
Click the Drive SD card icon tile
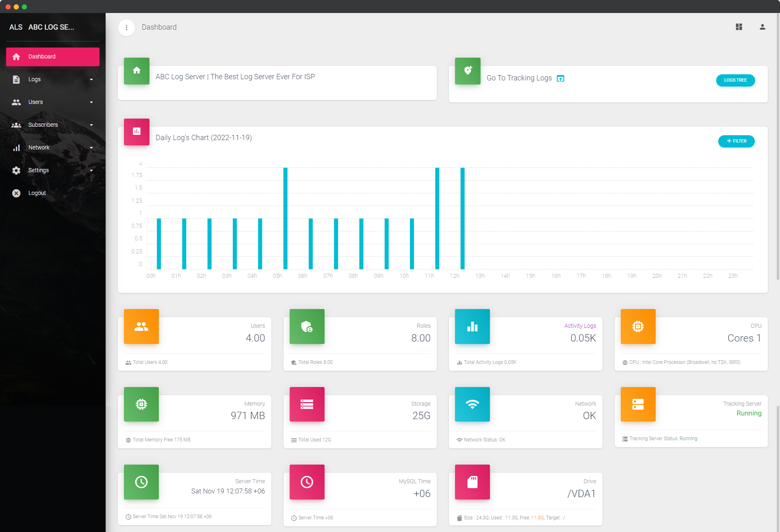point(472,482)
